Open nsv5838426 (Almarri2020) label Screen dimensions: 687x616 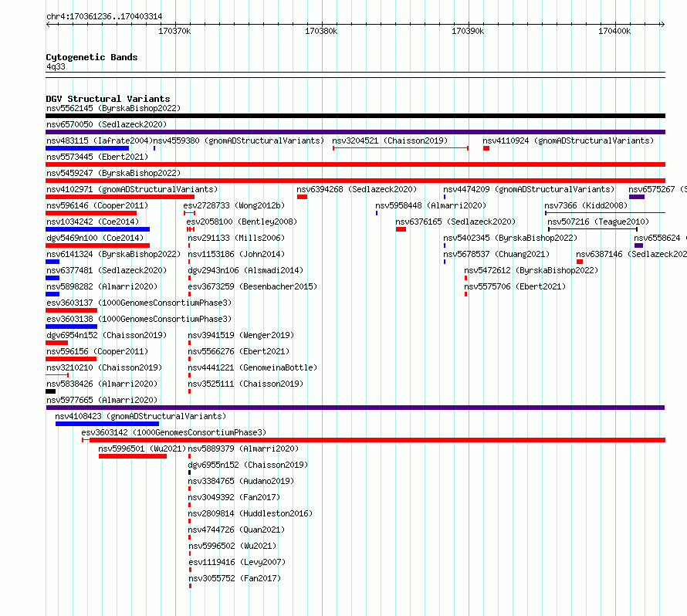(x=102, y=384)
